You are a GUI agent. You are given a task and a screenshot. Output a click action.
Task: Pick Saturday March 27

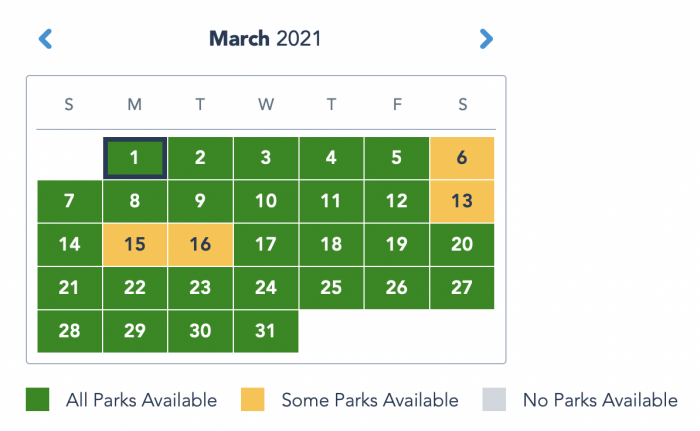(462, 288)
